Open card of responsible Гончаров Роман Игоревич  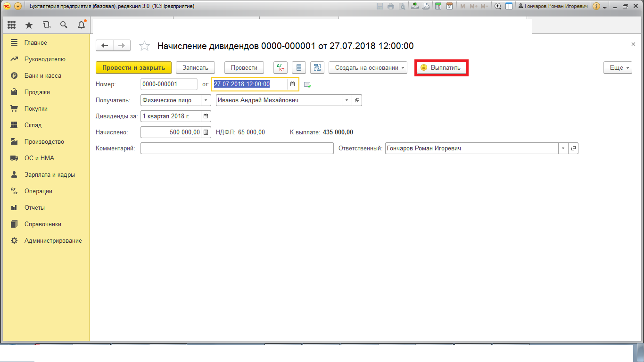573,148
